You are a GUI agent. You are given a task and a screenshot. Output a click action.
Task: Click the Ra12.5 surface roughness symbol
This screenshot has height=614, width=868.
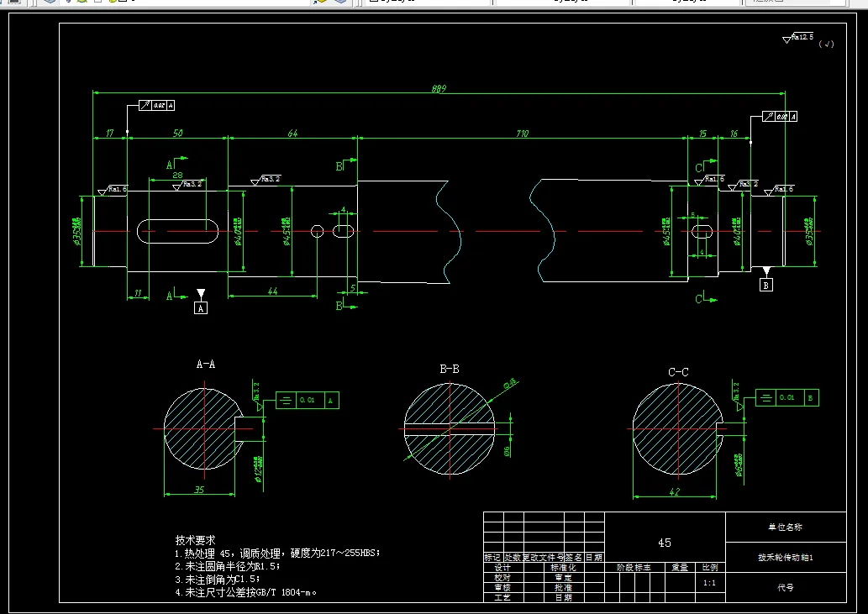tap(798, 38)
